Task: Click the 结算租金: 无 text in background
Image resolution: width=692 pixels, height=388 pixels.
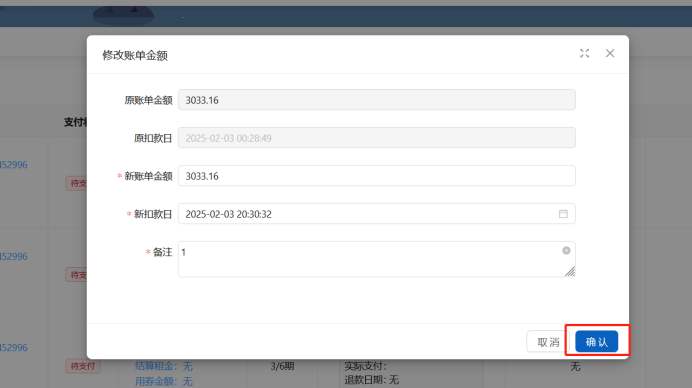Action: (x=164, y=366)
